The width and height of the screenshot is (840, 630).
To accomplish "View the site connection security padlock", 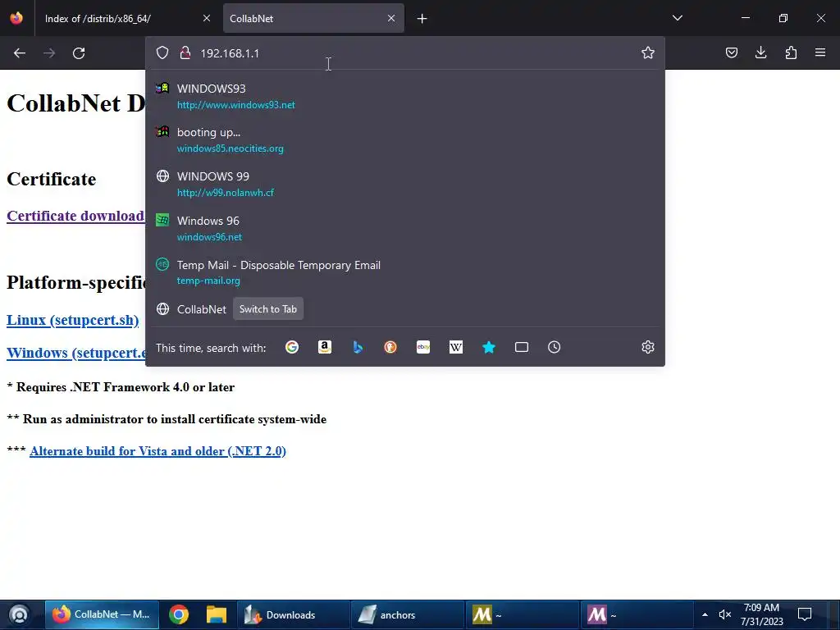I will pyautogui.click(x=185, y=52).
